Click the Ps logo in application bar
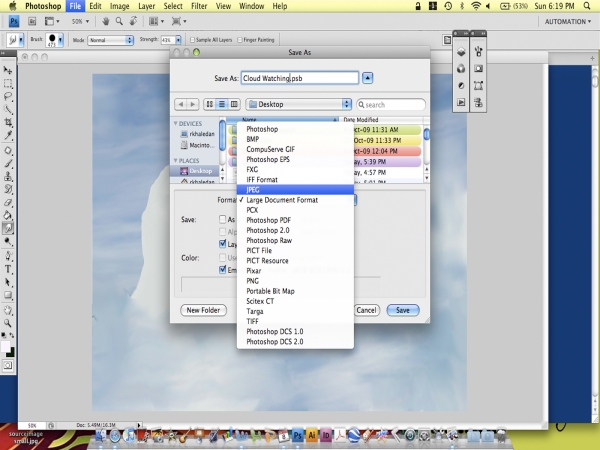 [x=14, y=21]
